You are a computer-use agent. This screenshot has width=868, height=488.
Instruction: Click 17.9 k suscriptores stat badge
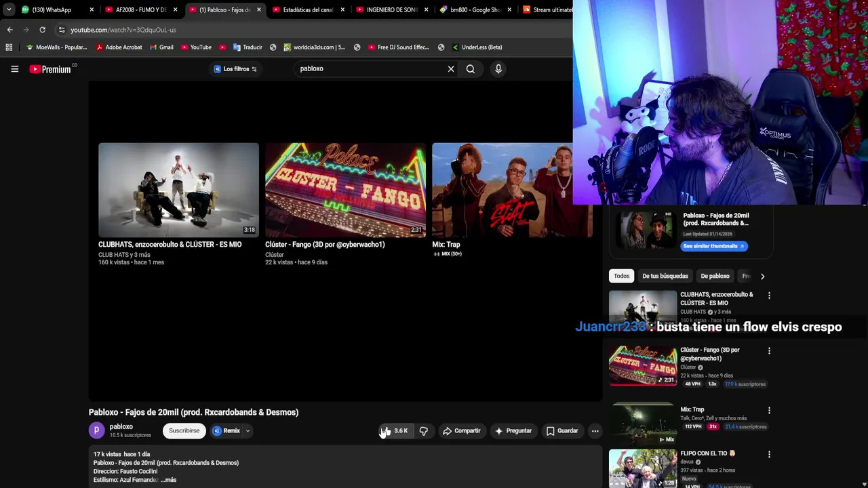point(745,384)
